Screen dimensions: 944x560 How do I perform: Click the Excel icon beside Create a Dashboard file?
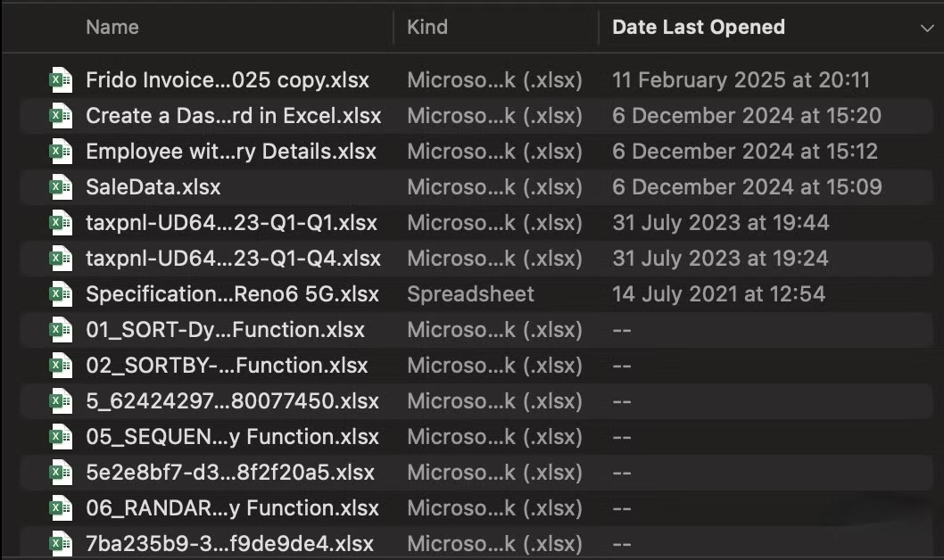coord(60,115)
